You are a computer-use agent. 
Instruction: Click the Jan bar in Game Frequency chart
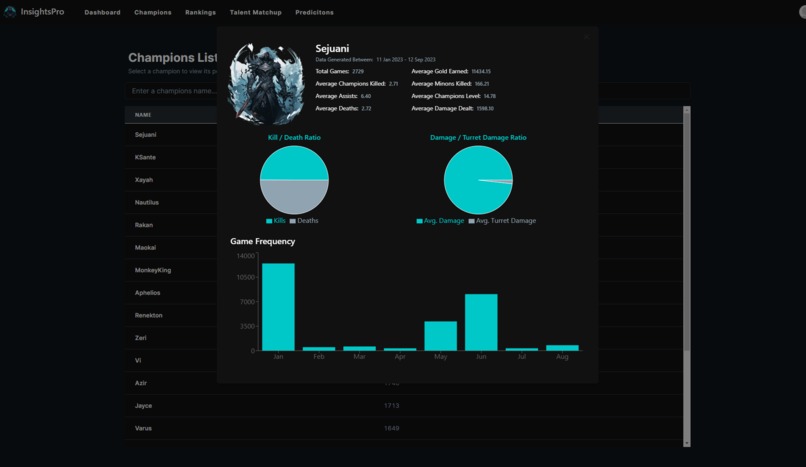pos(278,307)
